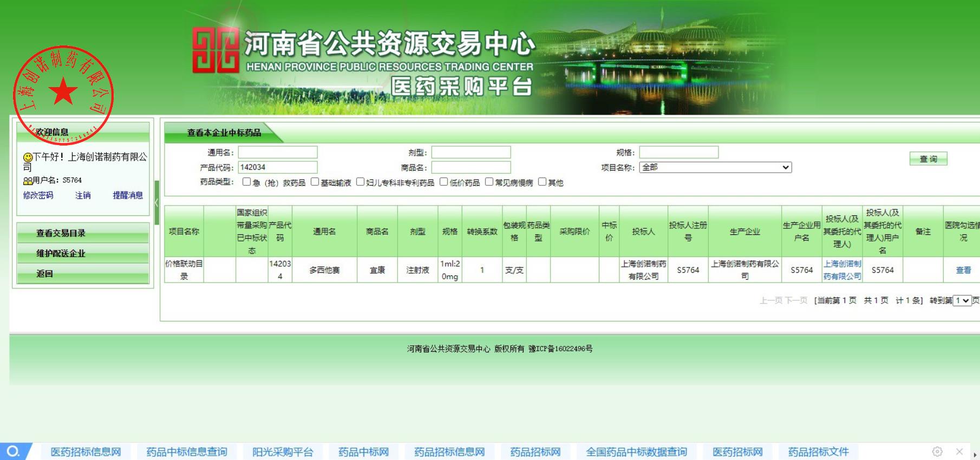
Task: Focus the 商品名 input field
Action: point(471,167)
